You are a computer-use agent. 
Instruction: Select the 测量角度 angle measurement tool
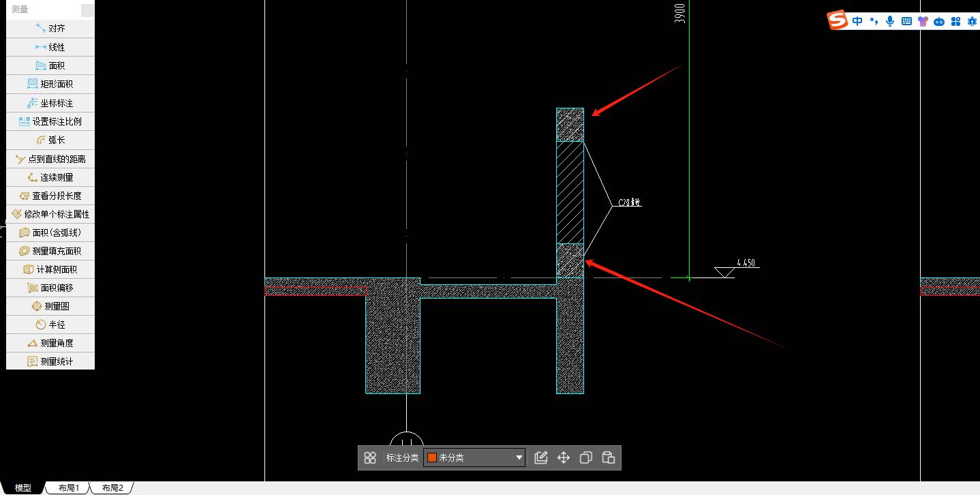tap(50, 343)
